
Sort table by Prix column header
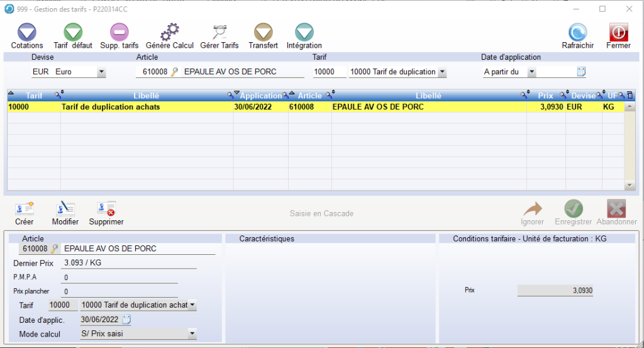click(545, 96)
